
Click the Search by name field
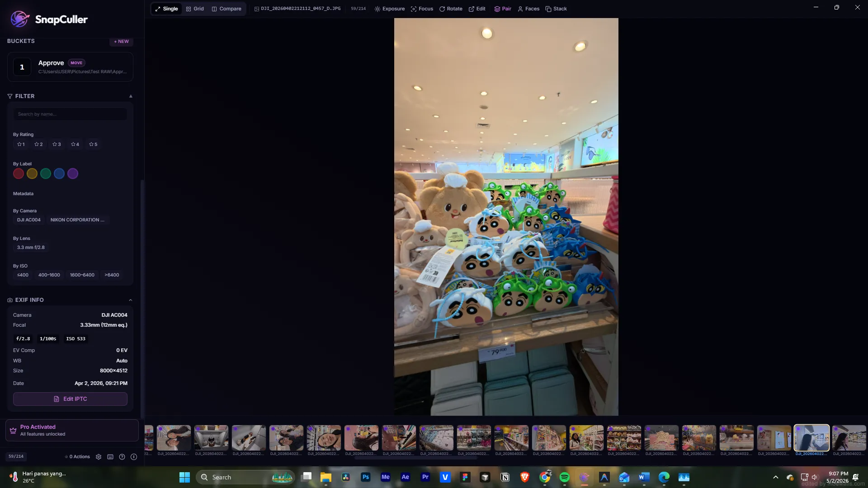(70, 114)
